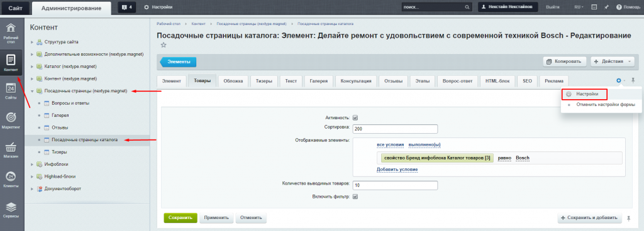Toggle the Включить фильтр checkbox
The image size is (644, 231).
point(356,196)
